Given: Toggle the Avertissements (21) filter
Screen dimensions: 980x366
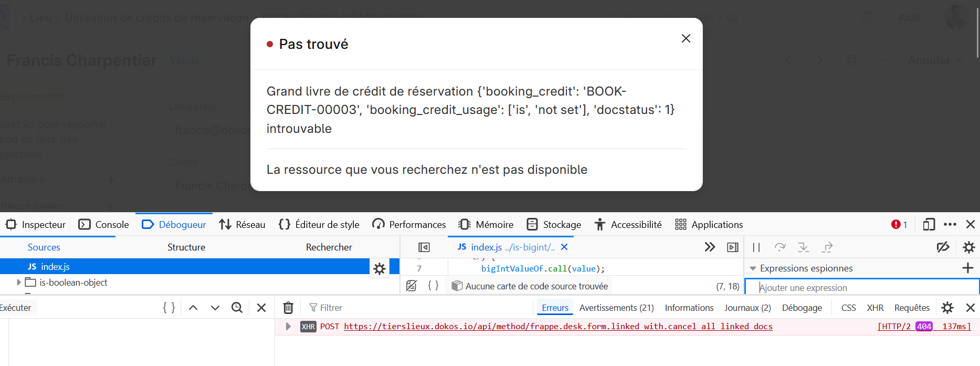Looking at the screenshot, I should pos(616,308).
